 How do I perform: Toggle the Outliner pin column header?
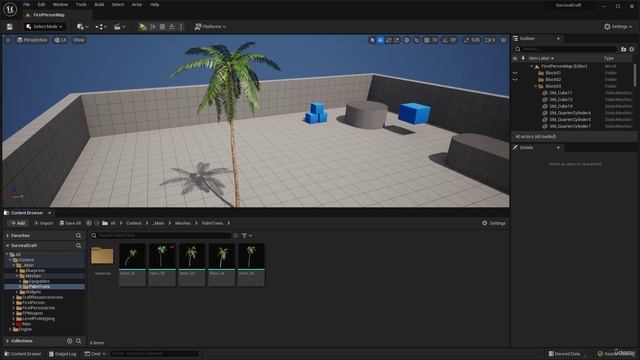(x=523, y=58)
